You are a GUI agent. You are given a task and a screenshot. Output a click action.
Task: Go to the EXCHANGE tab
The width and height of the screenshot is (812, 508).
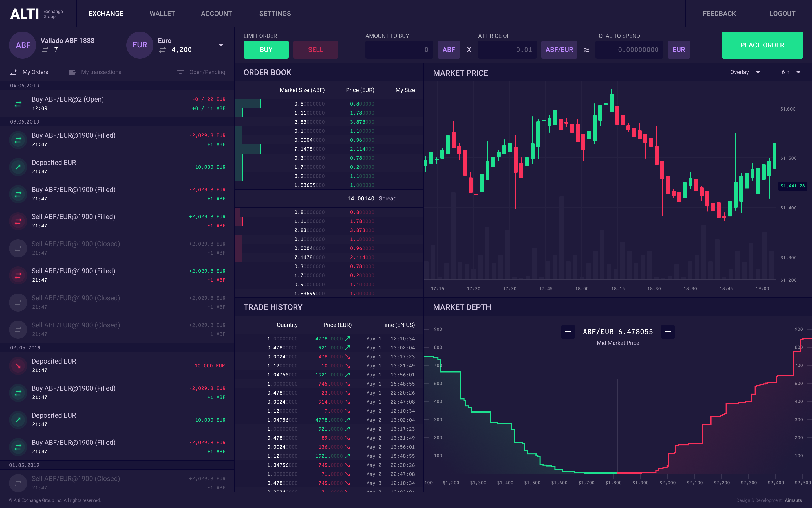coord(106,14)
